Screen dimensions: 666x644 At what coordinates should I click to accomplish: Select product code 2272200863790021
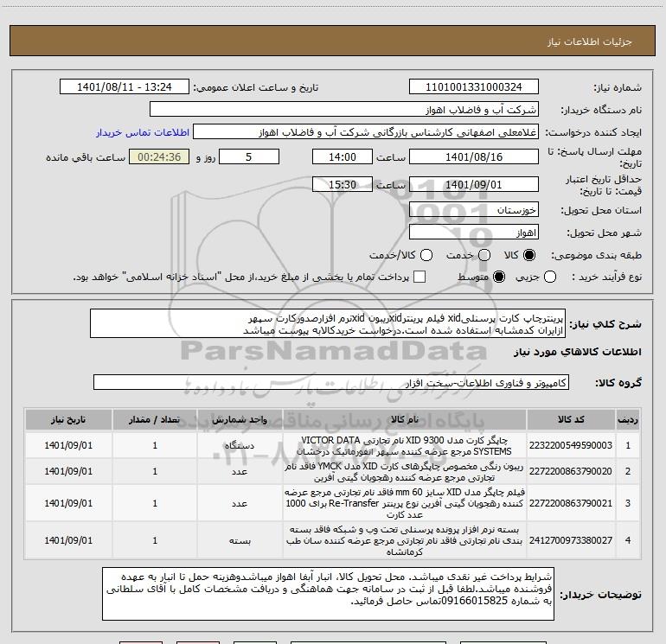(571, 503)
